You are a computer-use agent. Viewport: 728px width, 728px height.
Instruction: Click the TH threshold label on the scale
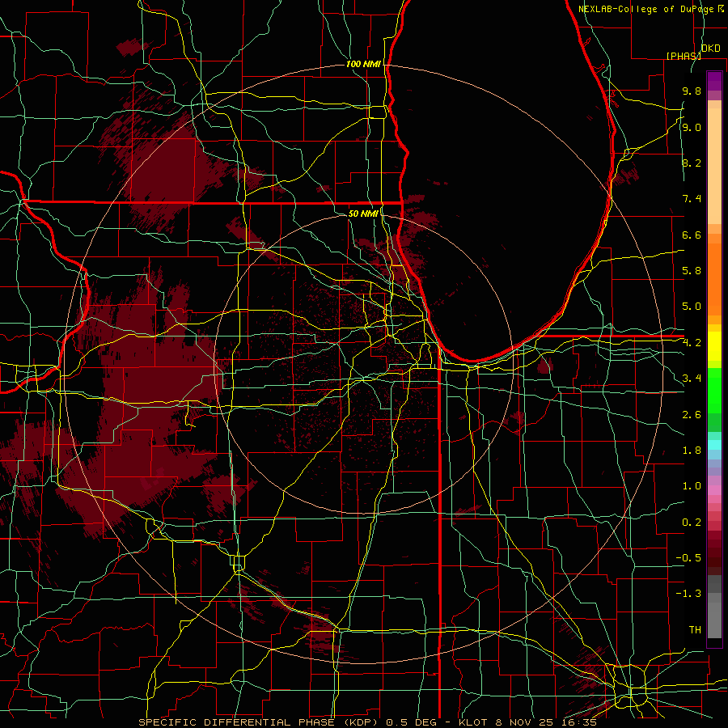[695, 630]
